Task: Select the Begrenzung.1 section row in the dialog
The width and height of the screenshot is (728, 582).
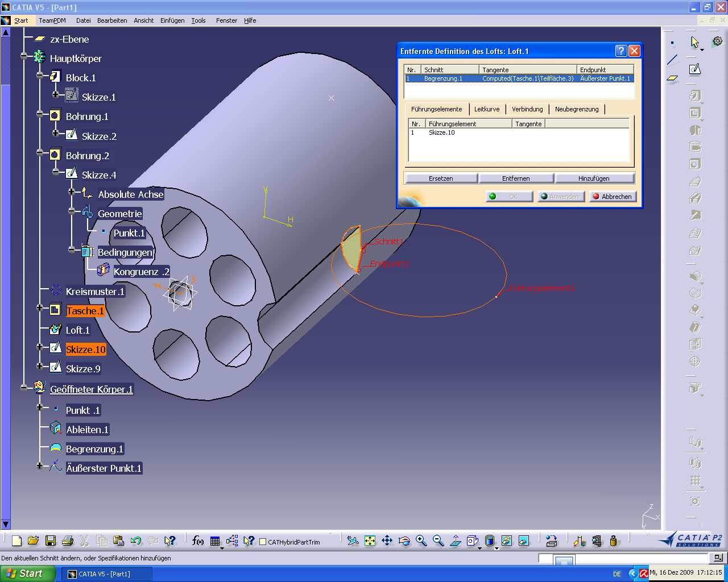Action: 519,78
